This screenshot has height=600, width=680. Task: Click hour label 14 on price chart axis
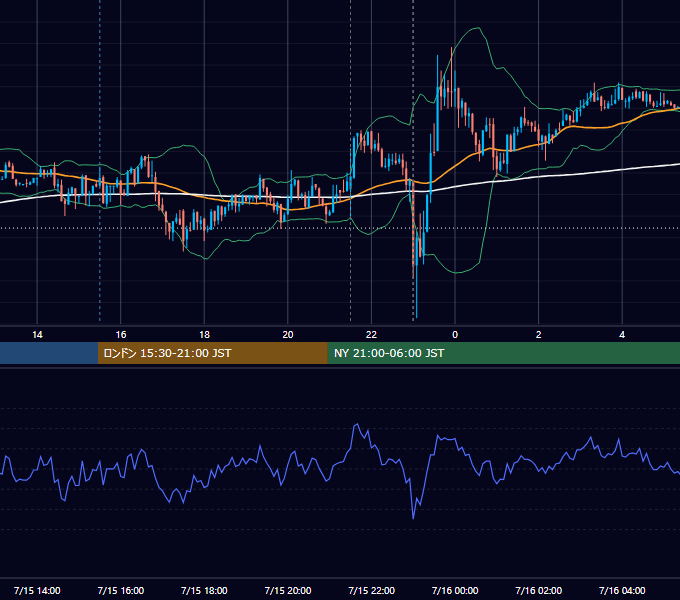click(x=37, y=335)
